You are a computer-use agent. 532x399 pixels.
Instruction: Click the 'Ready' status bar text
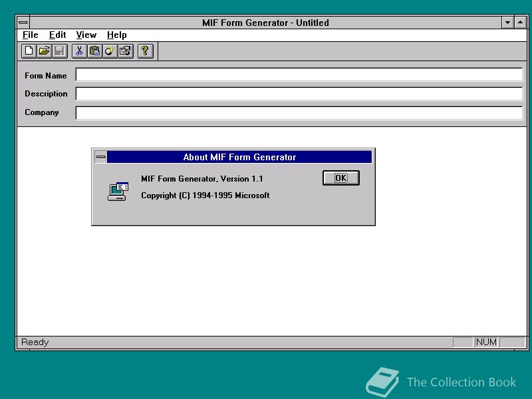[x=35, y=342]
